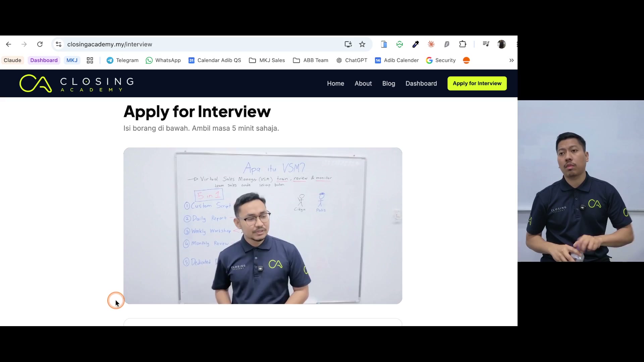Open site information icon in address bar
644x362 pixels.
pyautogui.click(x=59, y=44)
